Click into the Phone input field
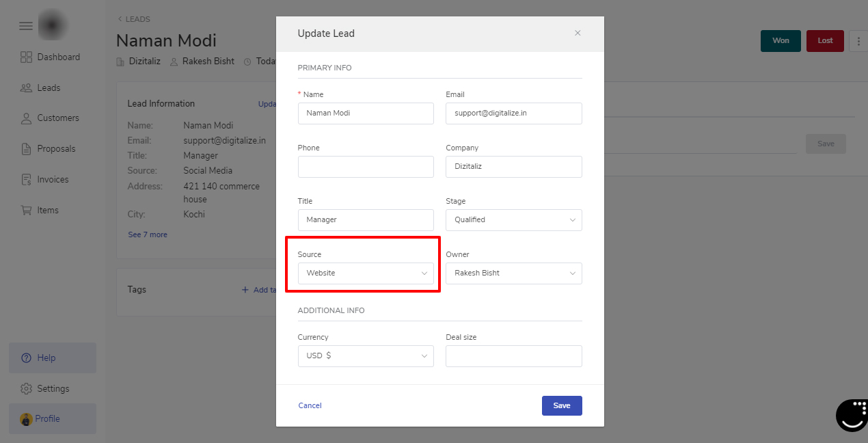Image resolution: width=868 pixels, height=443 pixels. tap(366, 167)
